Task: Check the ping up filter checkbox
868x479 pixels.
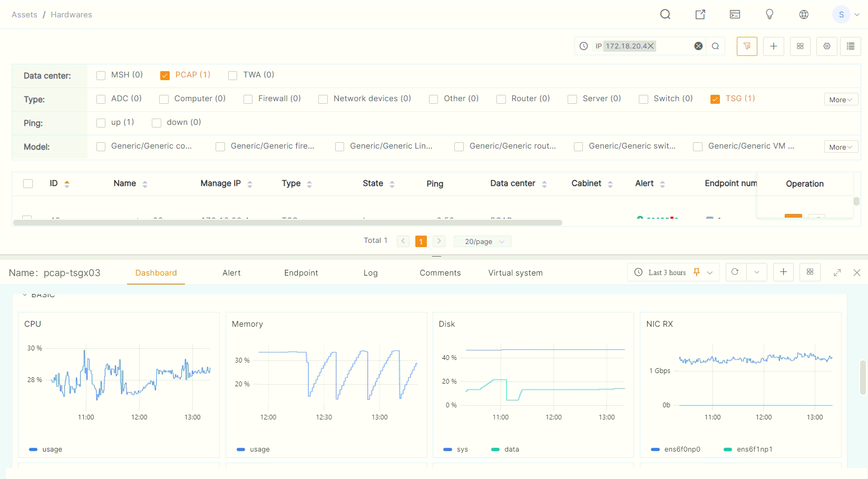Action: (101, 123)
